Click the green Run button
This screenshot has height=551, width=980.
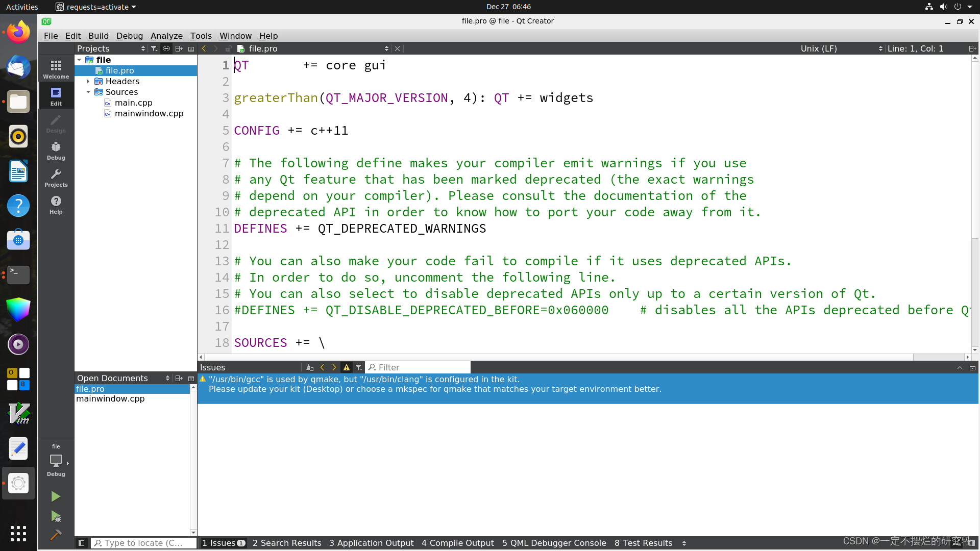56,496
